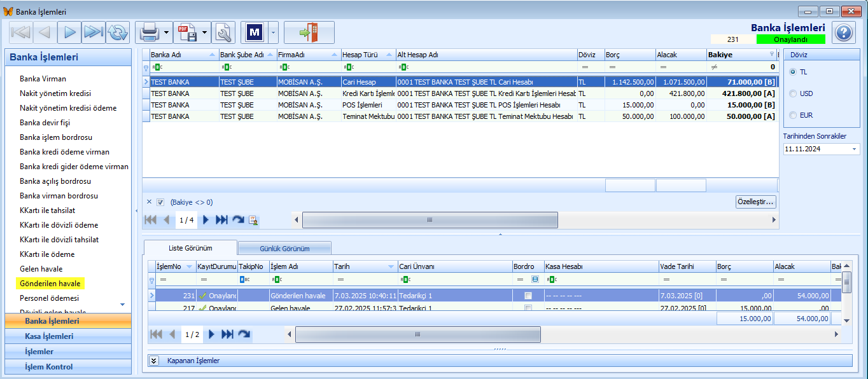Click the lower grid horizontal scrollbar thumb
Viewport: 868px width, 379px height.
click(417, 334)
